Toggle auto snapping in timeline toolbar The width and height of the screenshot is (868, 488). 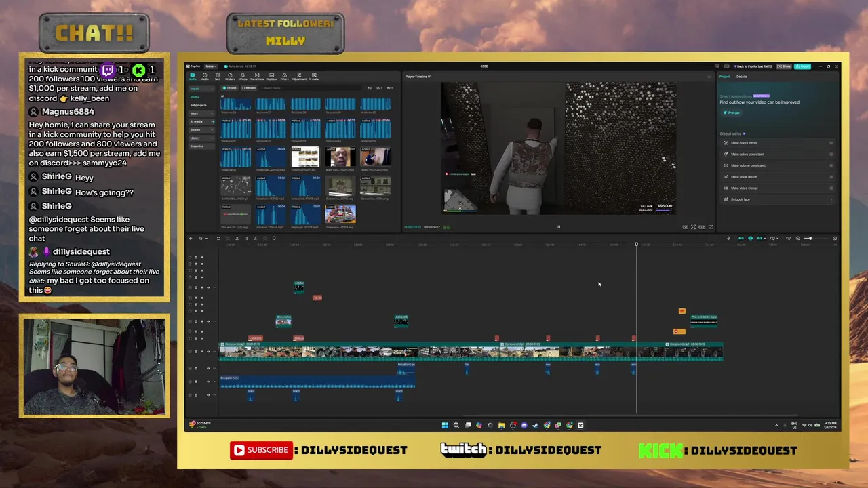751,238
